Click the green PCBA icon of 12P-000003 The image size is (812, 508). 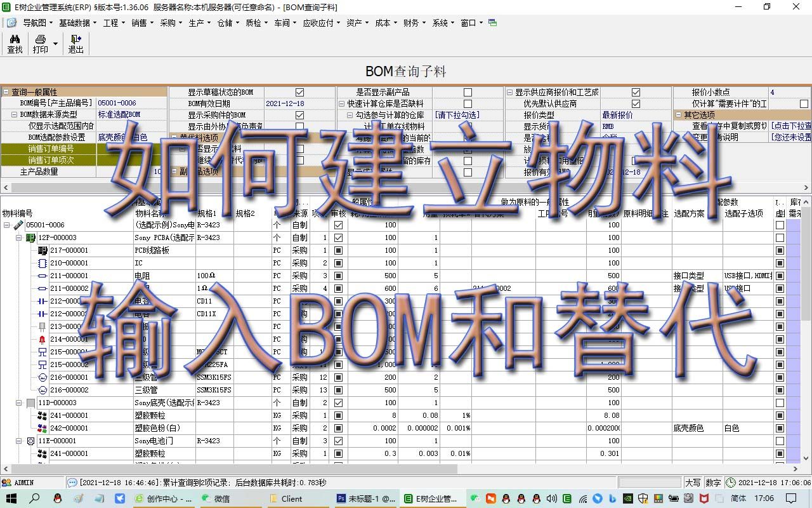30,237
